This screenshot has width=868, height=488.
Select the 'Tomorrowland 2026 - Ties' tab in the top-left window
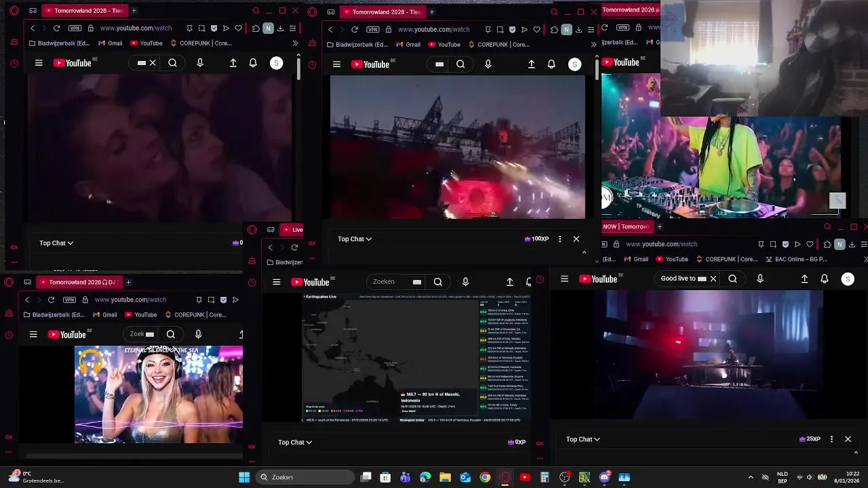pos(83,11)
